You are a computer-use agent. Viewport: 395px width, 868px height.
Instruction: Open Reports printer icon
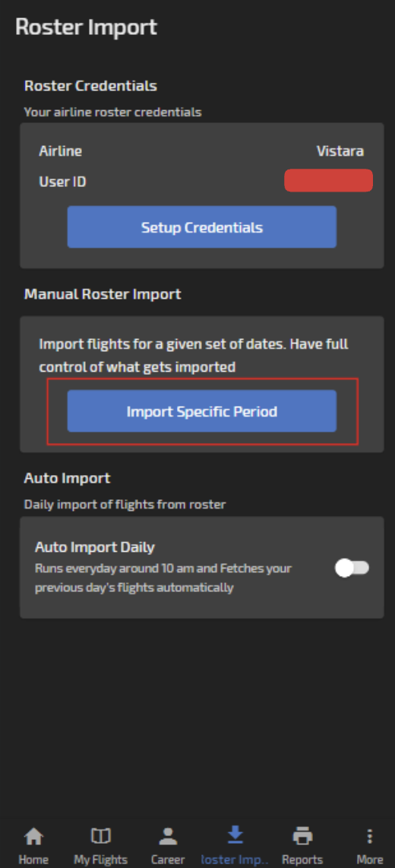tap(302, 835)
